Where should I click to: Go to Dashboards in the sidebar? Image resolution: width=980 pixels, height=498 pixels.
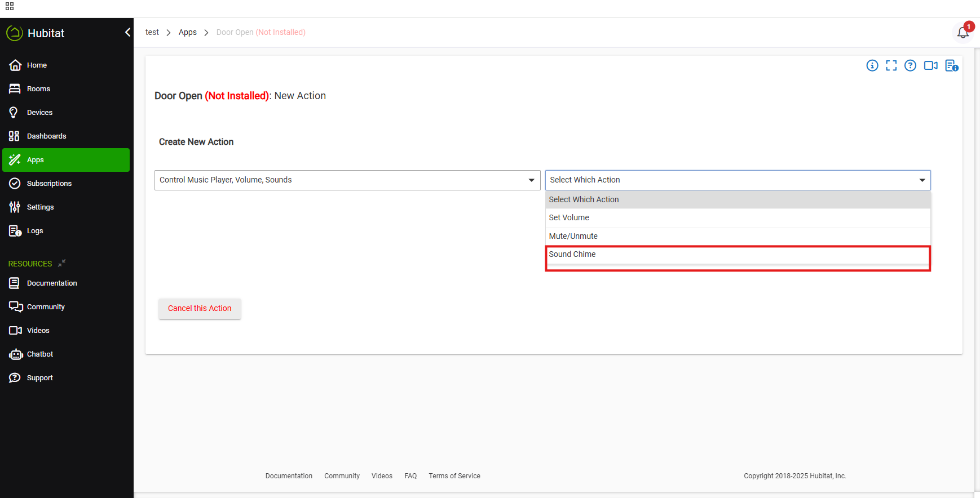pyautogui.click(x=46, y=136)
